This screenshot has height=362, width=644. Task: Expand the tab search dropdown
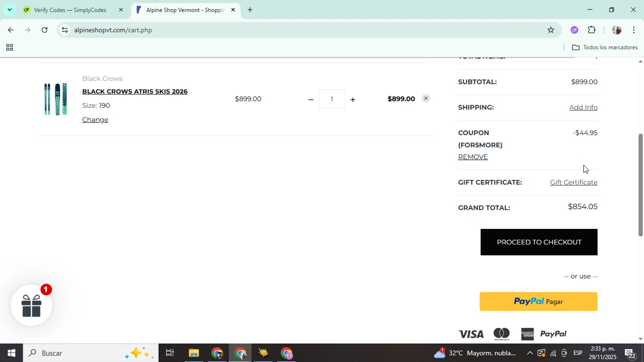(x=9, y=9)
